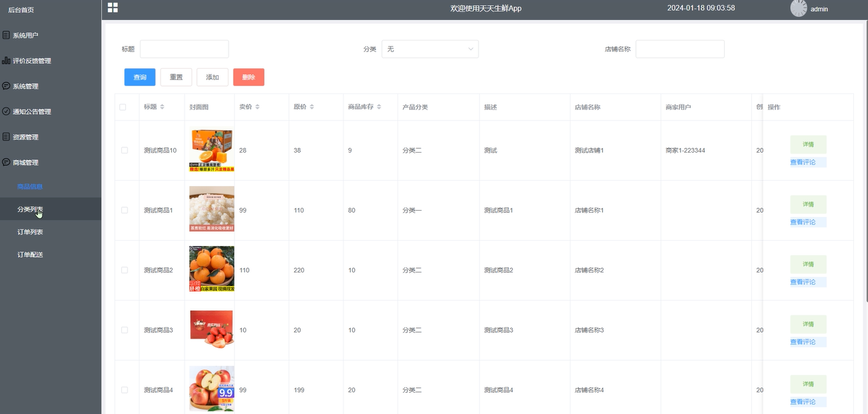Collapse the 商城管理 menu
Screen dimensions: 868x414
click(x=51, y=162)
